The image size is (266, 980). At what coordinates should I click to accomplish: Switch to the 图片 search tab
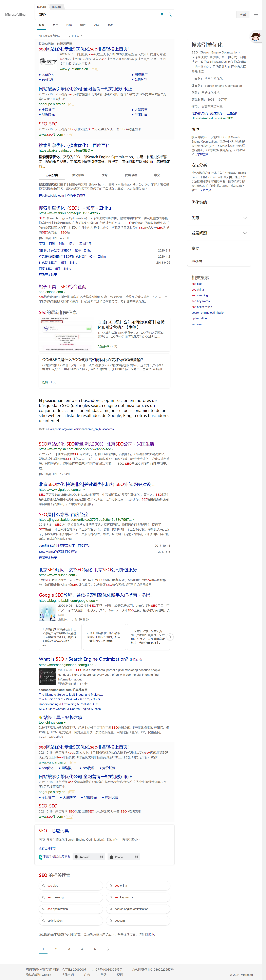55,25
